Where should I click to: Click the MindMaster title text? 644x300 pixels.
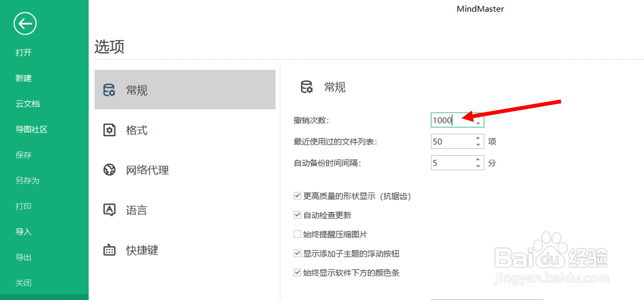click(x=480, y=9)
